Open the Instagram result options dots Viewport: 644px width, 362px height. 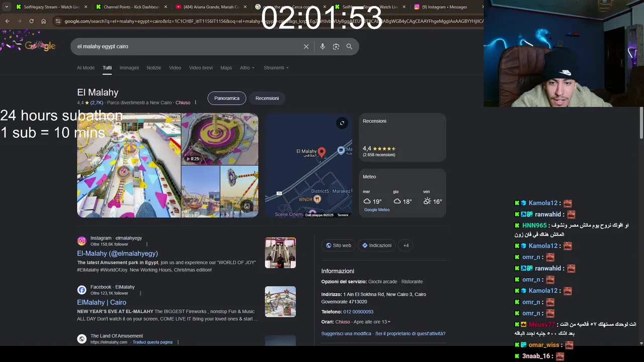(147, 244)
